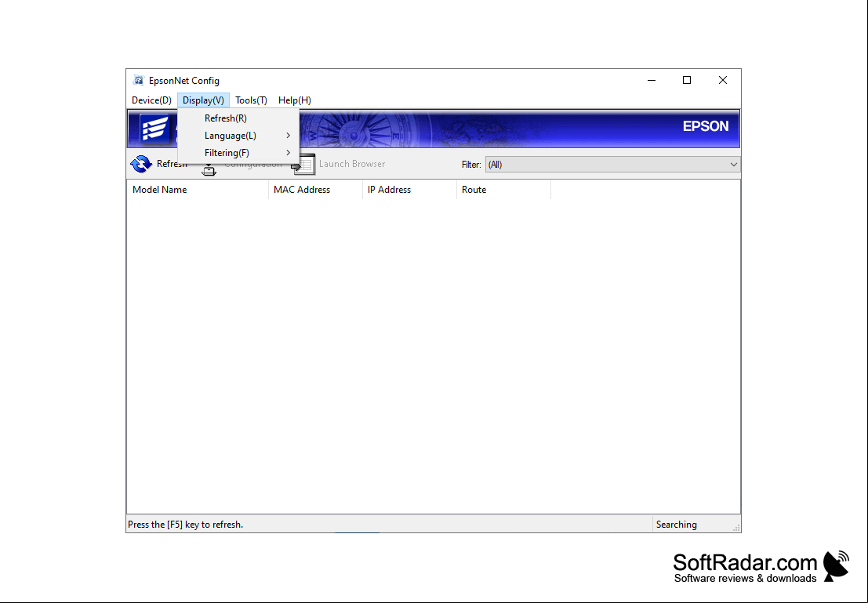The height and width of the screenshot is (603, 868).
Task: Click the status bar resize grip
Action: point(736,528)
